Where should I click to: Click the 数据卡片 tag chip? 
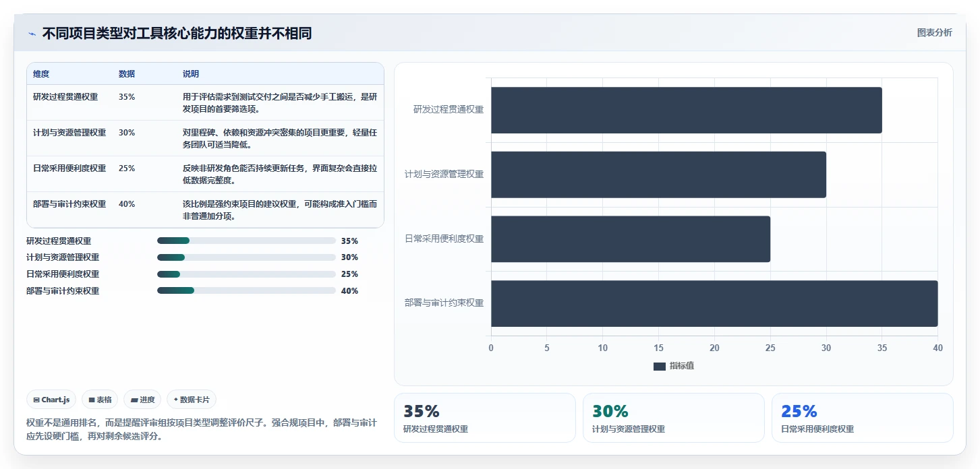point(192,400)
